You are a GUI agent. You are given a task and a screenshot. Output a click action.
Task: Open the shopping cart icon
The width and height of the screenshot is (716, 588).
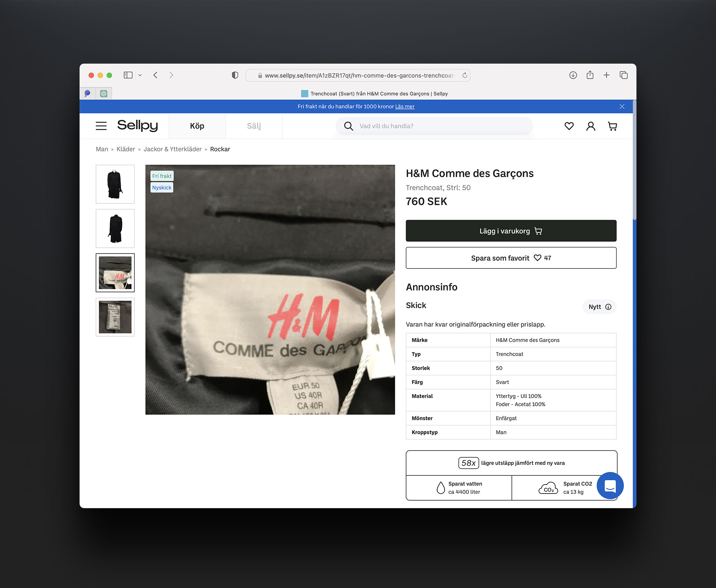[x=613, y=126]
